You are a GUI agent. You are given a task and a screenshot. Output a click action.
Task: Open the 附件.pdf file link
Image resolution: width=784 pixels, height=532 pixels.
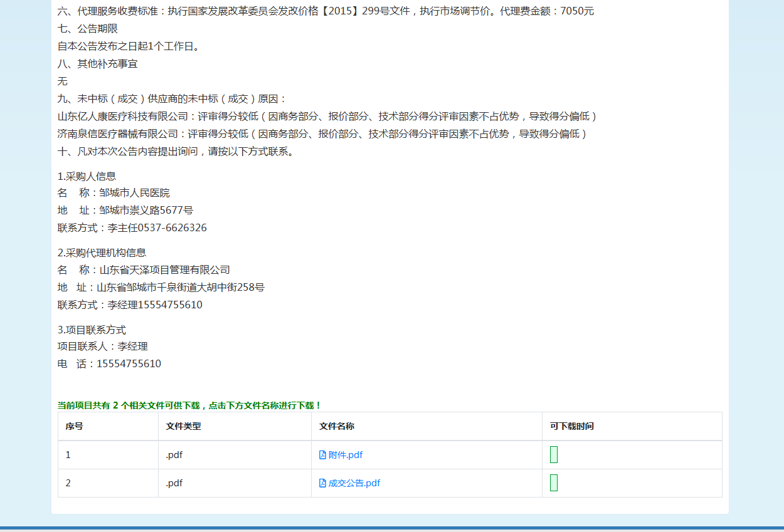pos(345,455)
